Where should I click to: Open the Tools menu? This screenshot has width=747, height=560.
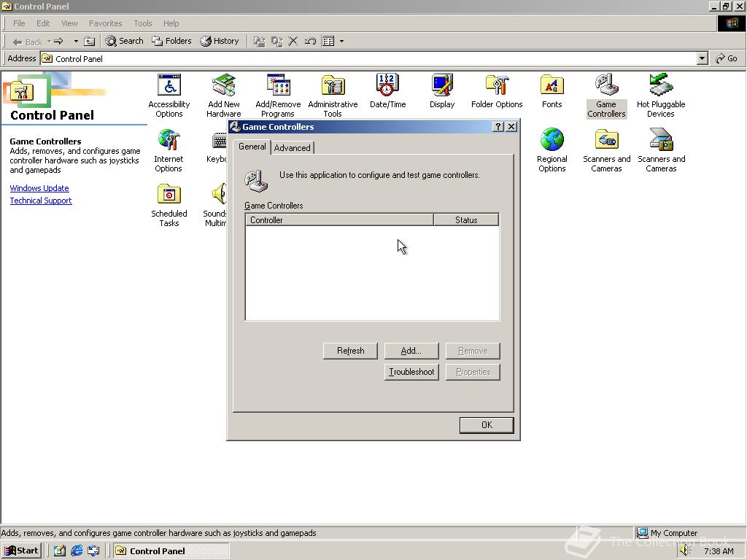(x=142, y=23)
